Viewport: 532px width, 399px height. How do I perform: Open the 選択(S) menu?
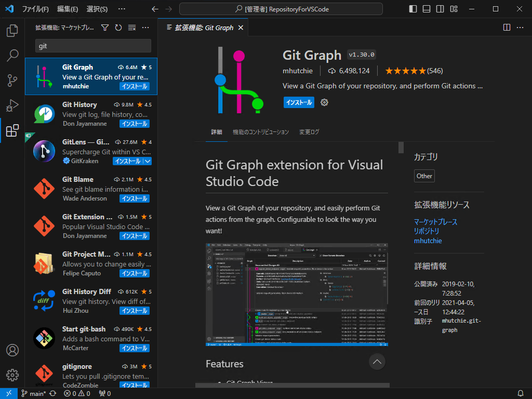(97, 9)
